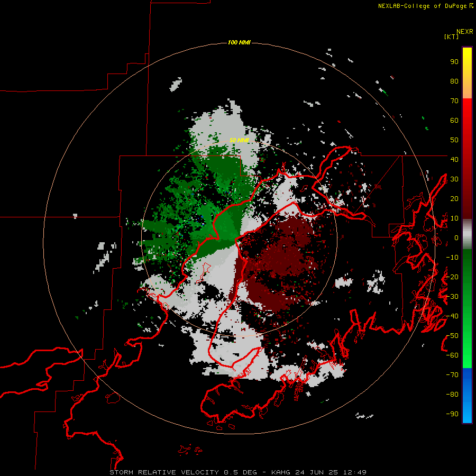This screenshot has height=476, width=476.
Task: Click the 50 value on velocity scale
Action: pos(454,140)
